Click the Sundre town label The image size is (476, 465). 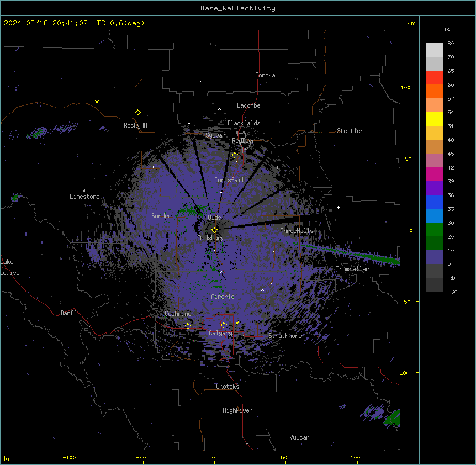tap(161, 216)
